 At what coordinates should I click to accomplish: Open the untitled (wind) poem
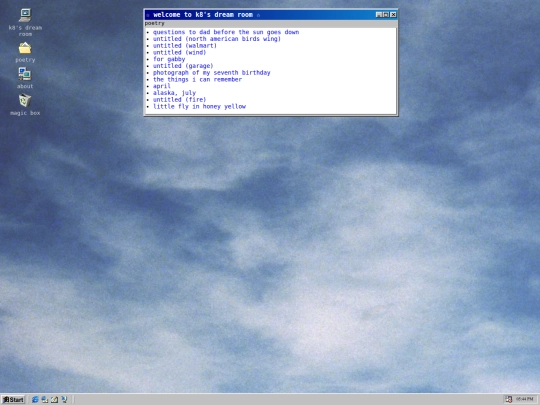[x=179, y=52]
